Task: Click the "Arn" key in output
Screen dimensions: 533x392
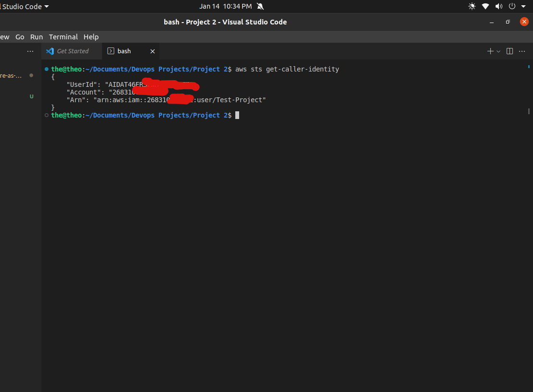Action: pos(76,100)
